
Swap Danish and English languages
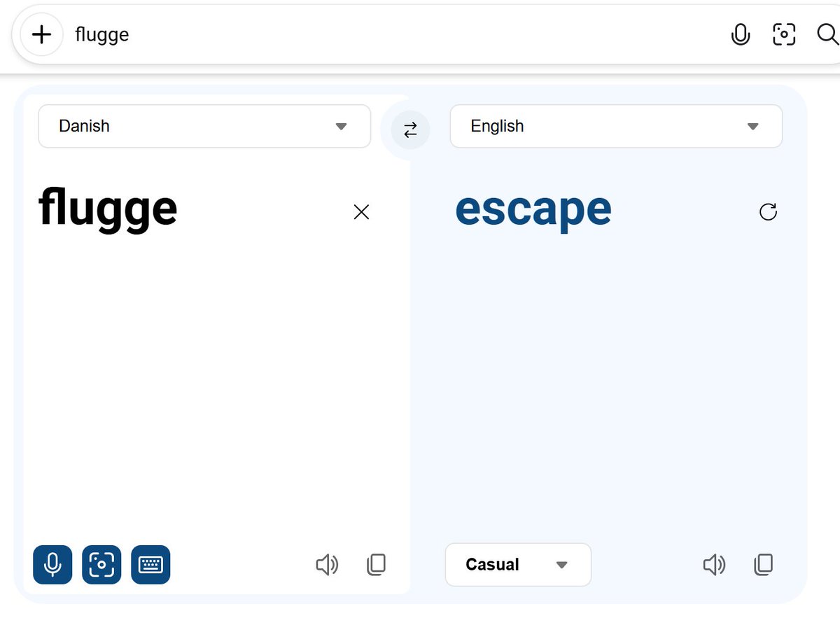click(x=410, y=129)
